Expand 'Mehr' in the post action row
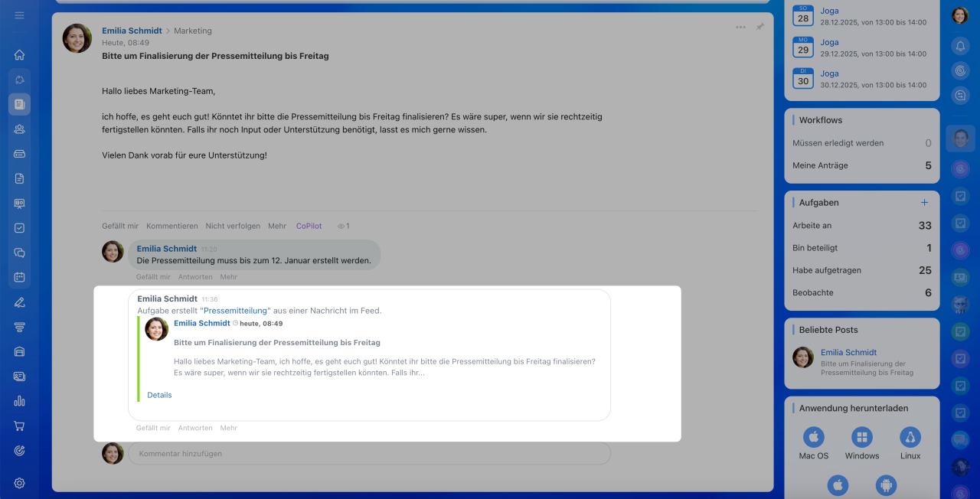980x499 pixels. pos(277,226)
